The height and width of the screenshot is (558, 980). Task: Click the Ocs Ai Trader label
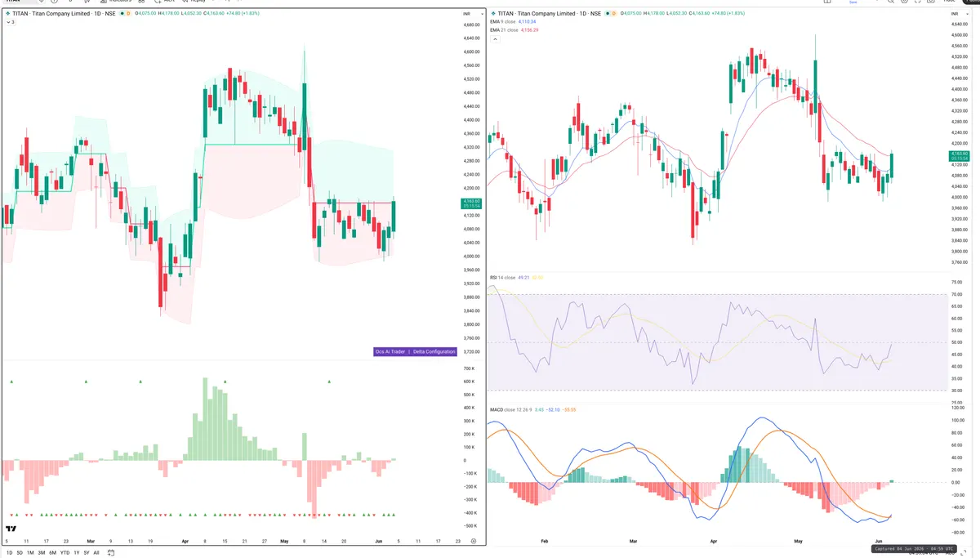click(x=390, y=351)
